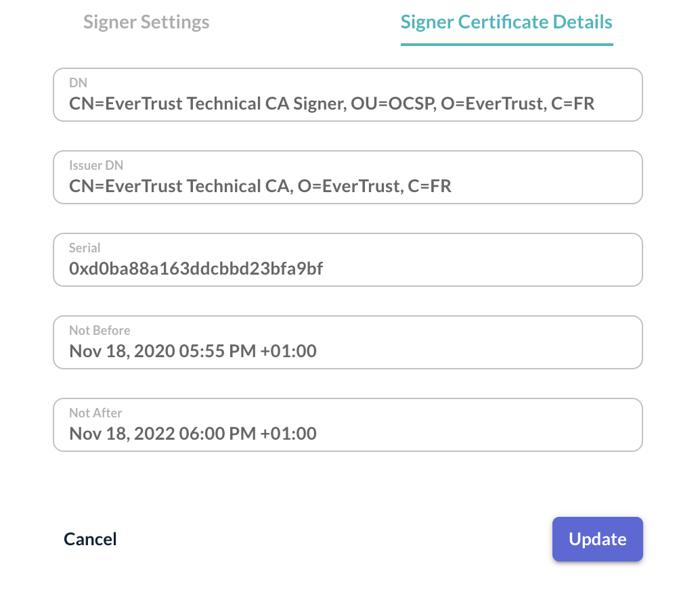Select the Issuer DN field
Viewport: 700px width, 598px height.
pos(348,177)
